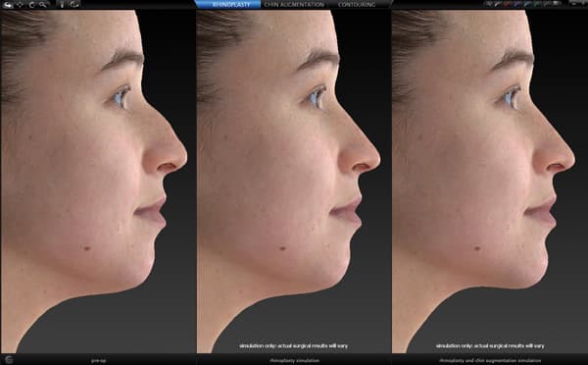588x365 pixels.
Task: Select the rhinoplasty simulation face view
Action: (294, 182)
